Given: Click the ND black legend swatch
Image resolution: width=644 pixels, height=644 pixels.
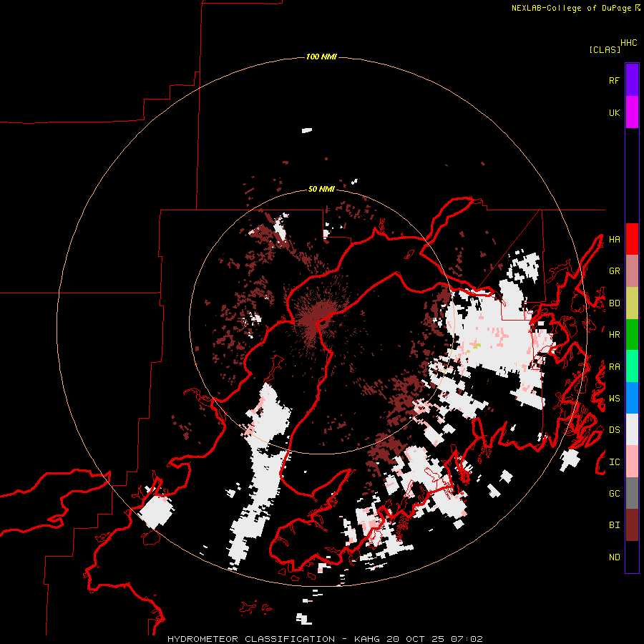Looking at the screenshot, I should (632, 557).
